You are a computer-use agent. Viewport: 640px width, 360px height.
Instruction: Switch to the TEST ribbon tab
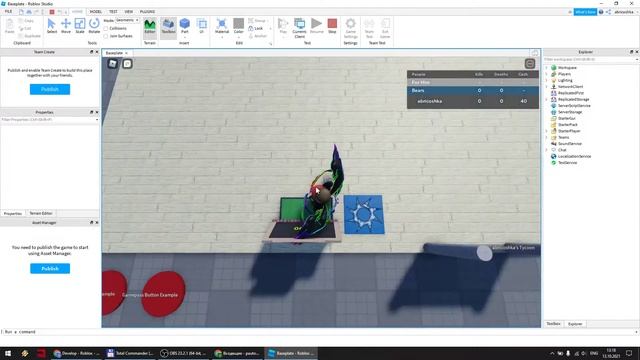point(113,12)
